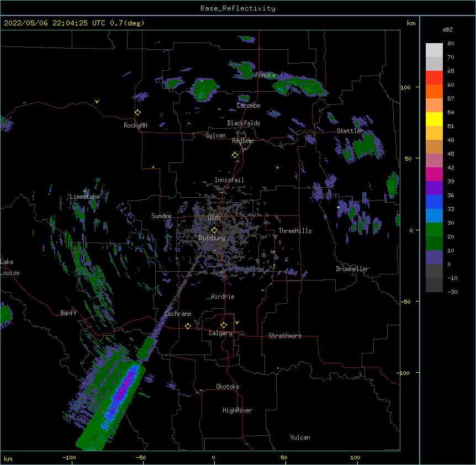This screenshot has width=476, height=465.
Task: Click the 50 tick label on the horizontal axis
Action: coord(283,457)
